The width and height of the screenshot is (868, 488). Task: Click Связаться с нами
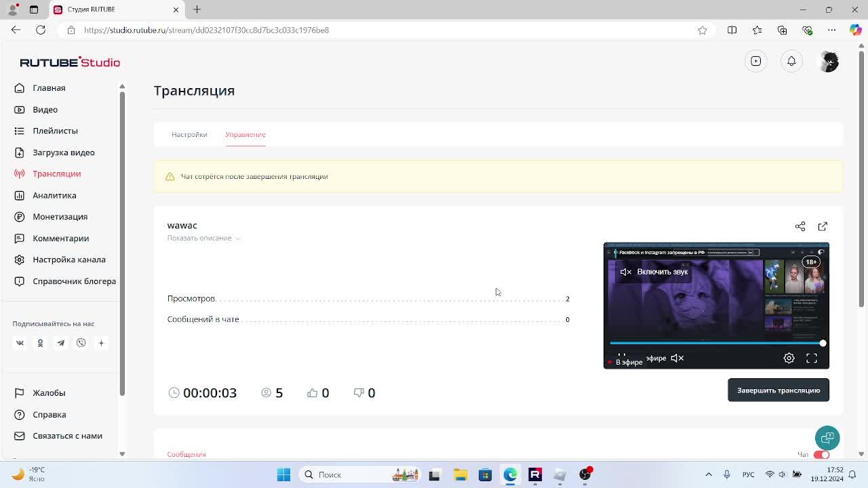pos(67,436)
